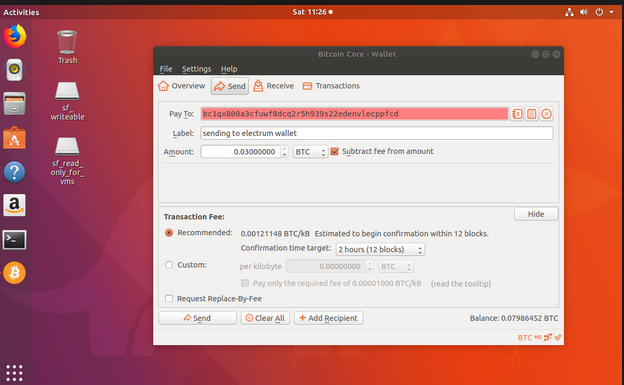Click the Clear All button
This screenshot has width=624, height=385.
tap(265, 318)
